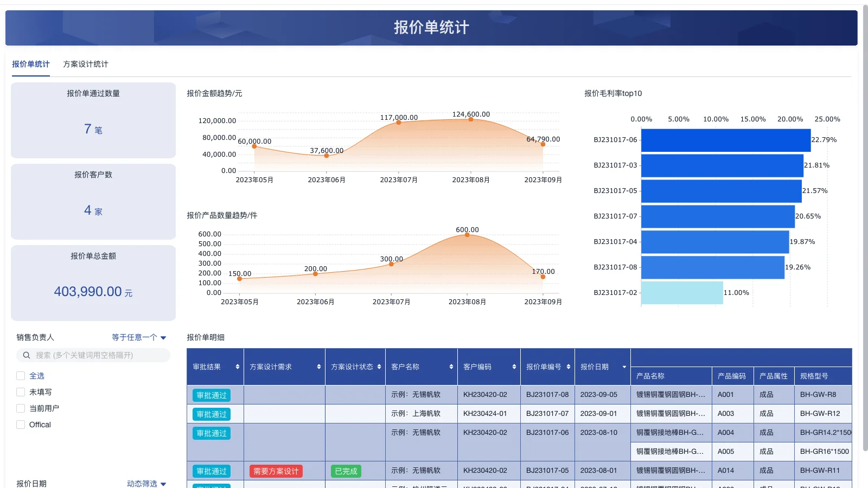Click the 审批通过 tag in the first row
Screen dimensions: 868x488
coord(211,395)
